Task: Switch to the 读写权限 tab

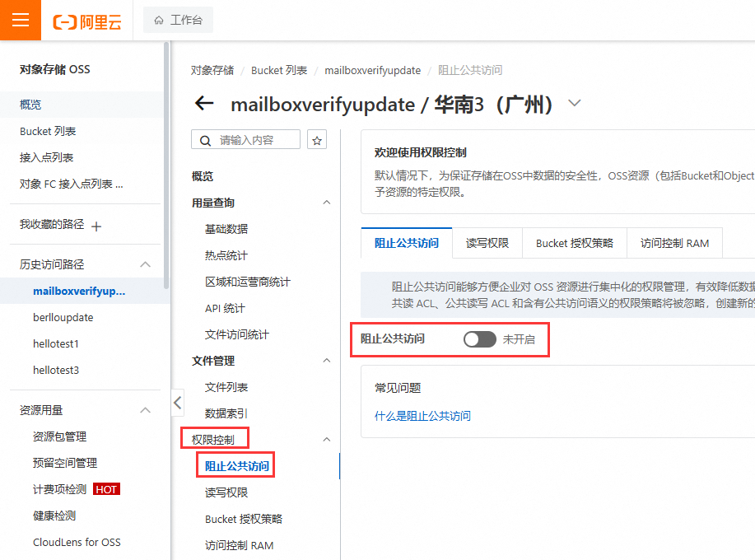Action: pos(487,243)
